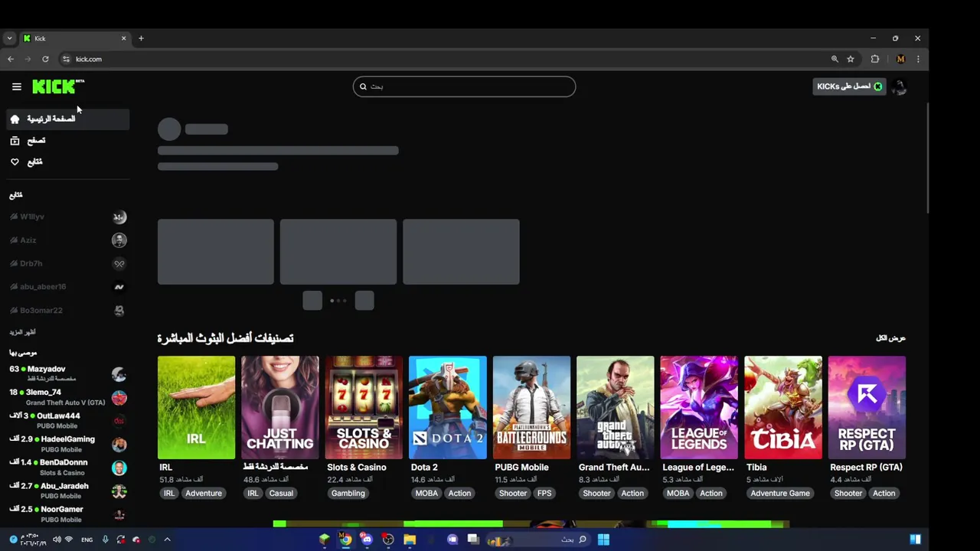
Task: Bookmark this page with the star icon
Action: [851, 59]
